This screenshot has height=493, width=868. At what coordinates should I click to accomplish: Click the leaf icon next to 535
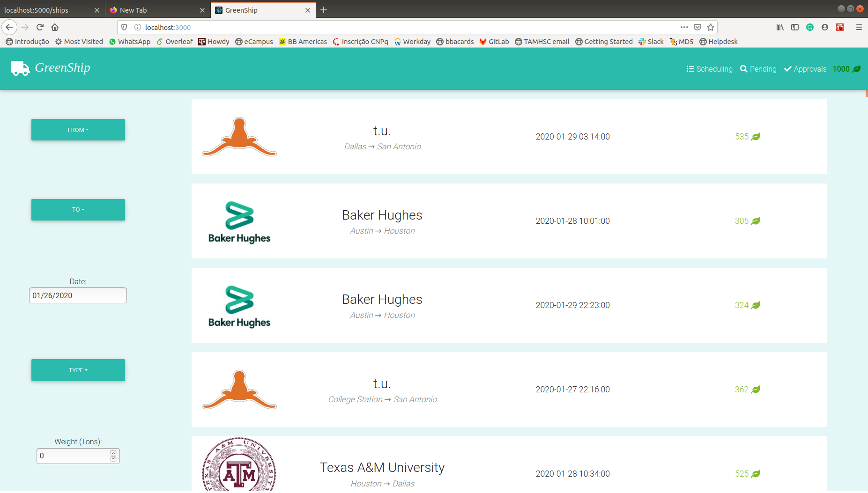click(x=756, y=137)
